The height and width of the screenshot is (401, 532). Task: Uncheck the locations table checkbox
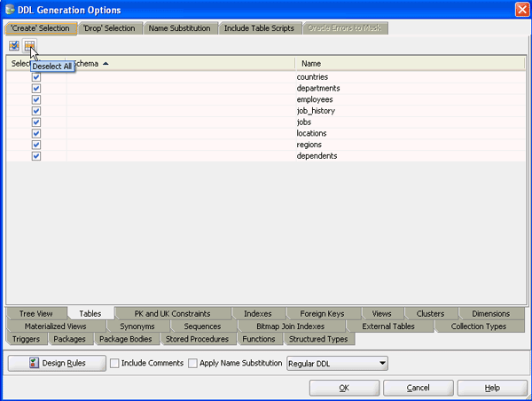36,133
